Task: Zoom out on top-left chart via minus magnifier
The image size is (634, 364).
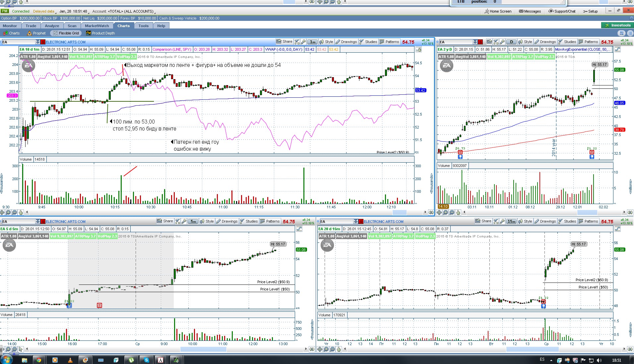Action: [x=15, y=212]
